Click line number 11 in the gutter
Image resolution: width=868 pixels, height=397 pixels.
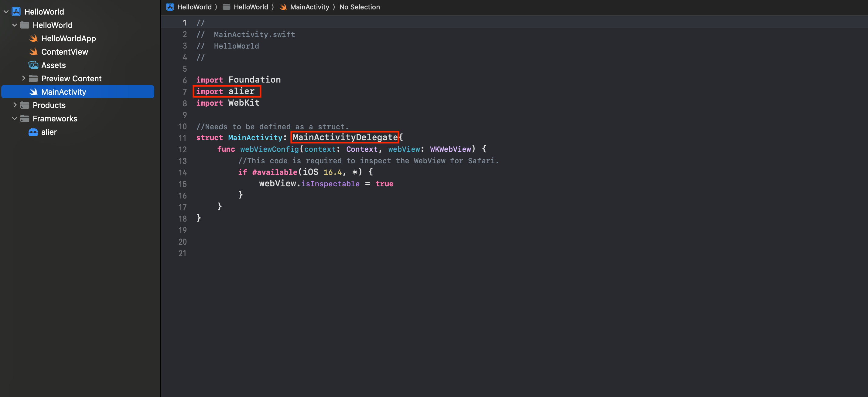pyautogui.click(x=183, y=138)
